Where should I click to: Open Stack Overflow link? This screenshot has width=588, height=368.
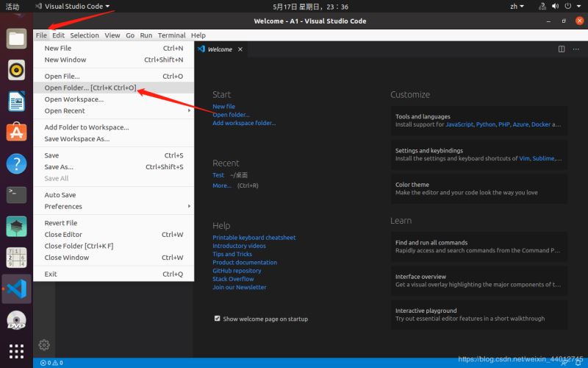(233, 279)
